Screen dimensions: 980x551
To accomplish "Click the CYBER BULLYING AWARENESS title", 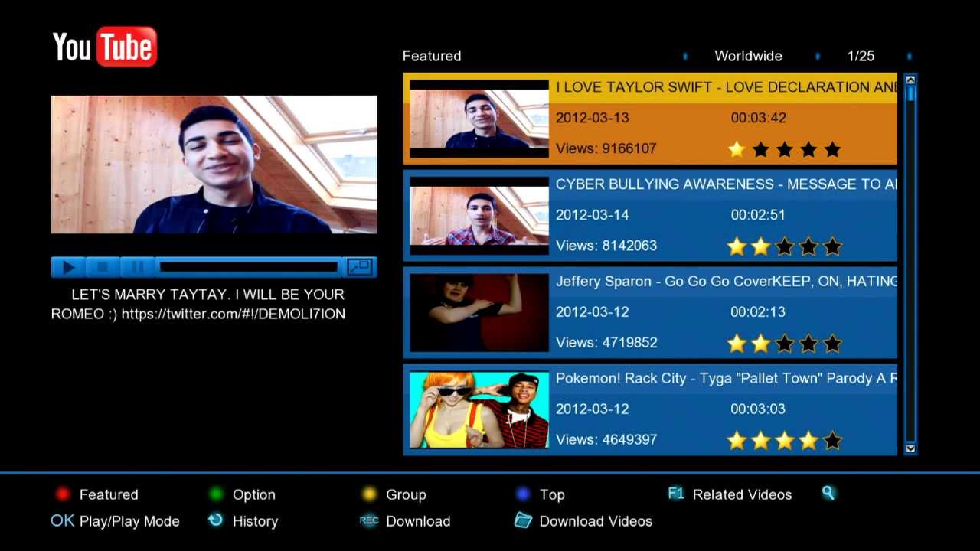I will point(726,184).
